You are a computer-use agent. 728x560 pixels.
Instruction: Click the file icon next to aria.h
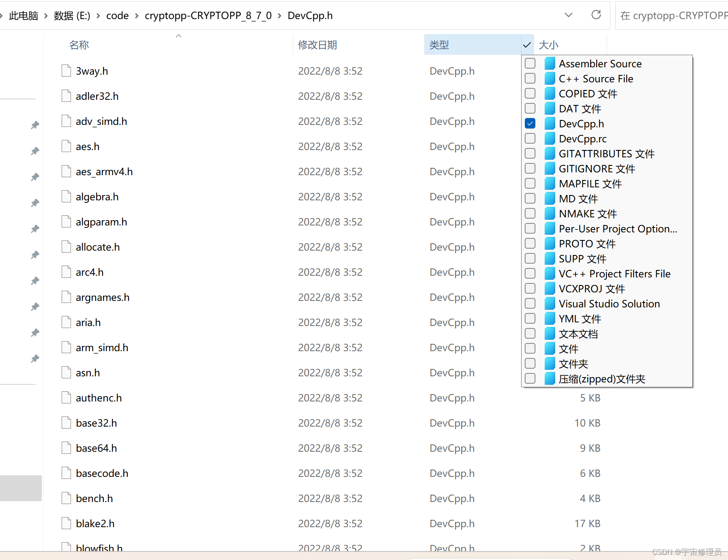point(66,322)
